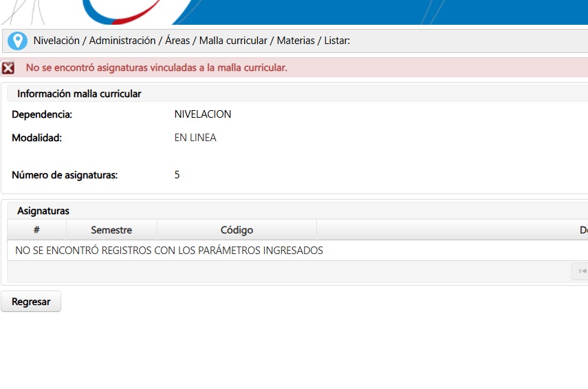Click the blue location pin icon
Screen dimensions: 588x389
[17, 41]
